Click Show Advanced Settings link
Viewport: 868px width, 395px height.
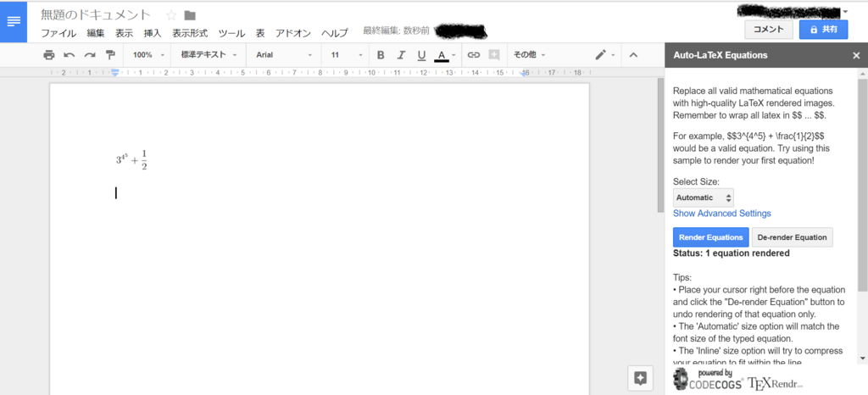coord(722,214)
